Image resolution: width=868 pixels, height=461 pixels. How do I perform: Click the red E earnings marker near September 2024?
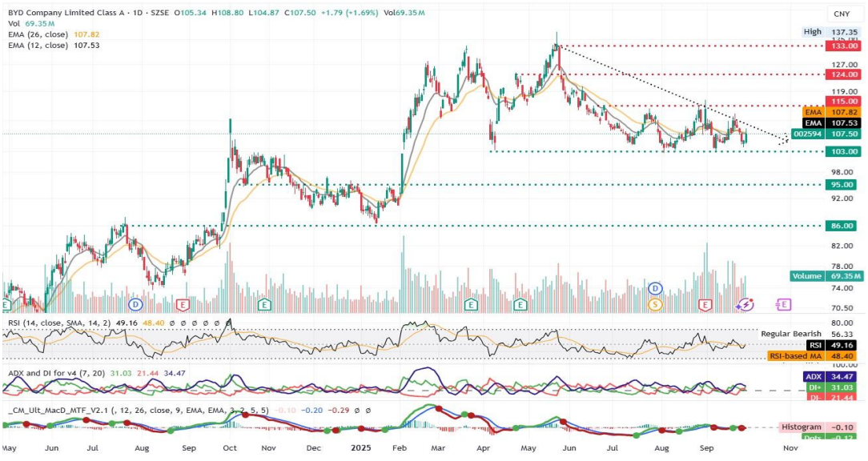pos(183,304)
